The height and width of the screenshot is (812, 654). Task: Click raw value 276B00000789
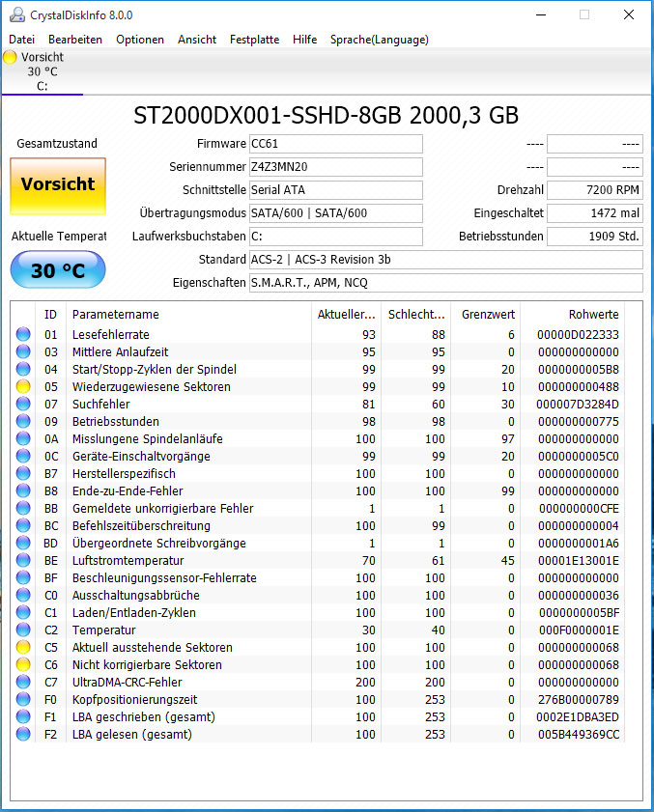[579, 700]
